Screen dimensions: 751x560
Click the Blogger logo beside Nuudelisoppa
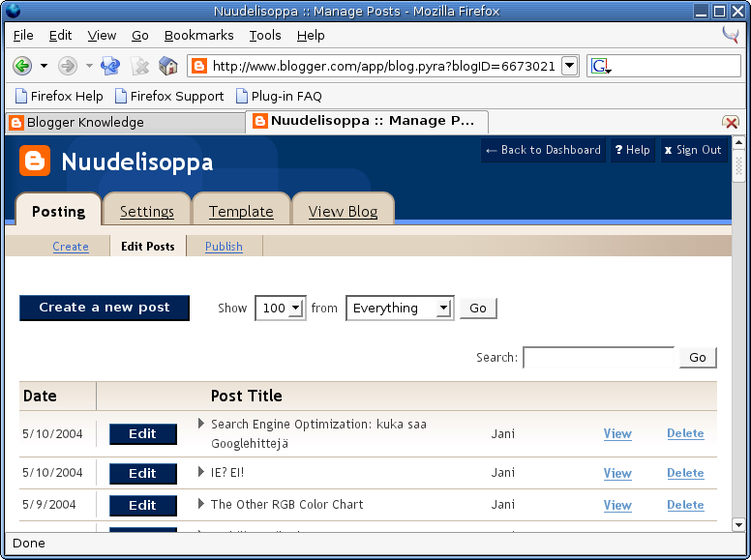(35, 161)
